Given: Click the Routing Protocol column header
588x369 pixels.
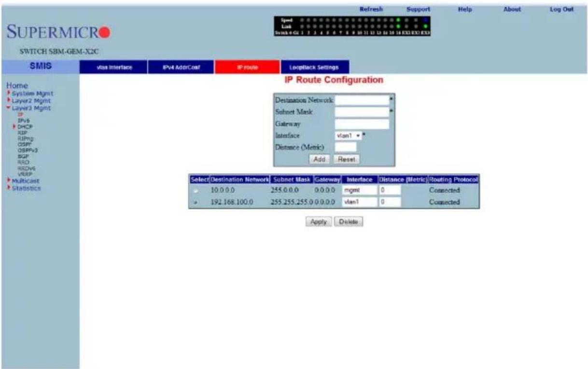Looking at the screenshot, I should [x=454, y=179].
